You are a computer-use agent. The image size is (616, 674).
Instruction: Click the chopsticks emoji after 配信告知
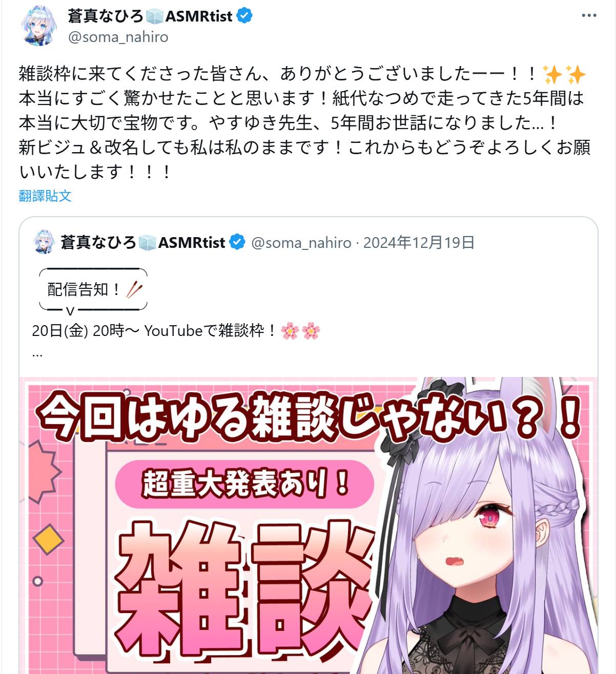134,290
